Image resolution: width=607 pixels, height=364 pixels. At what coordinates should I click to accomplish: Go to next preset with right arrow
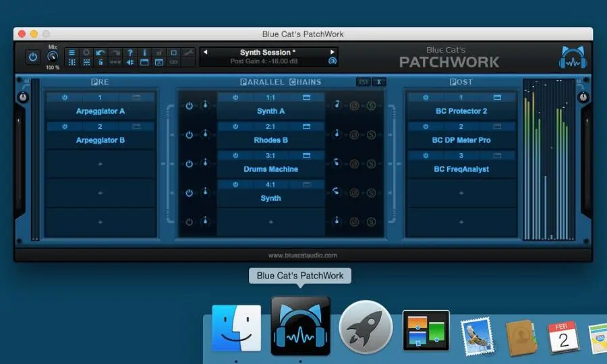(332, 52)
